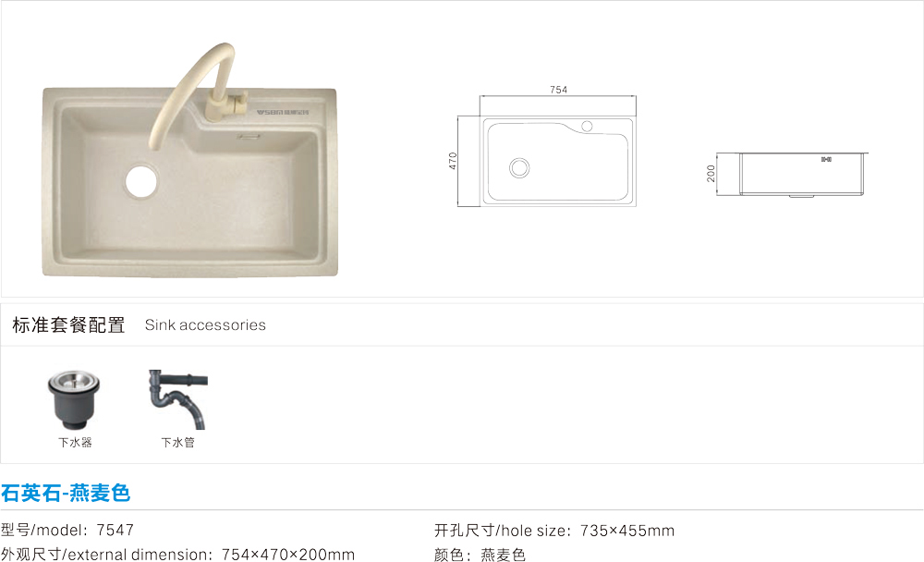Click the 标准套餐配置 section heading

click(x=68, y=325)
